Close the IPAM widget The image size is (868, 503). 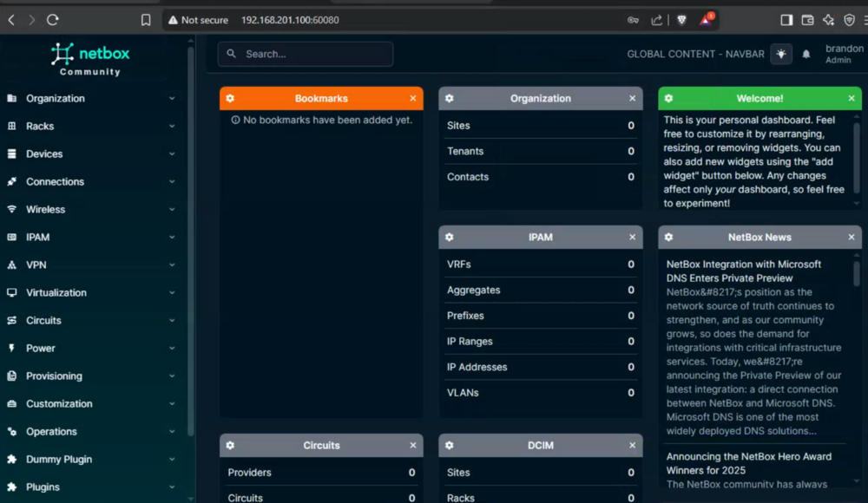tap(632, 238)
